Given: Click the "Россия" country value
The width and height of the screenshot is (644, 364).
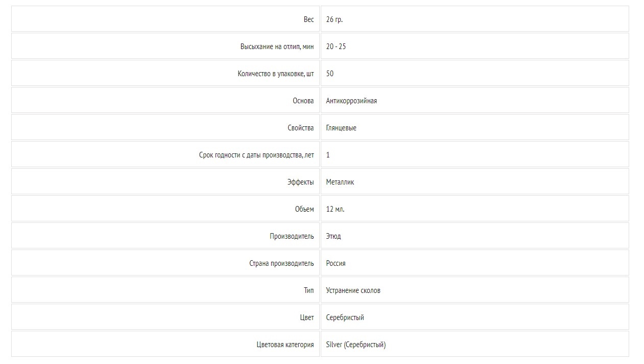Looking at the screenshot, I should point(336,263).
